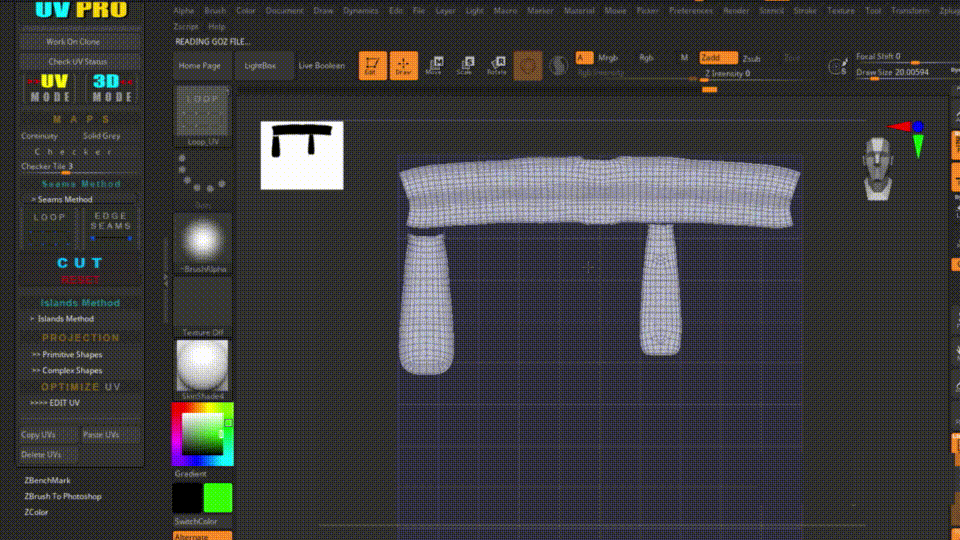960x540 pixels.
Task: Click the head model orientation preview
Action: point(877,168)
